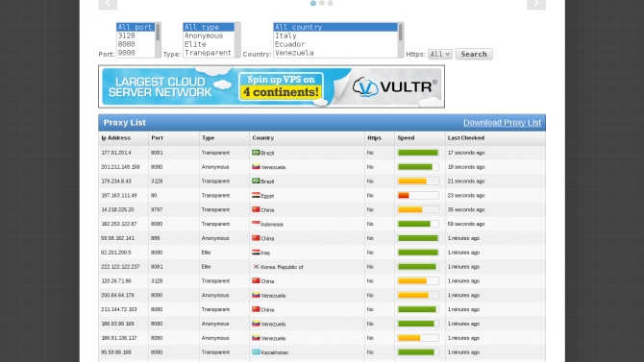Click the Type list scrollbar

[x=237, y=39]
